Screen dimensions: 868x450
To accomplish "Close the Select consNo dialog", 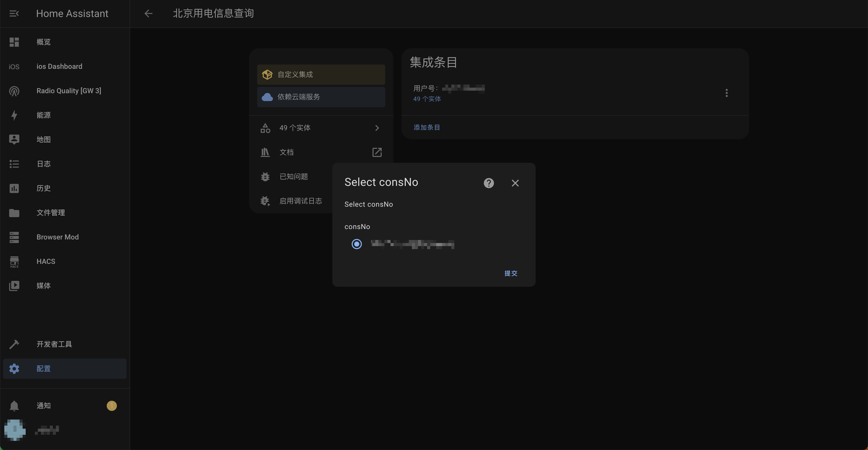I will (515, 183).
